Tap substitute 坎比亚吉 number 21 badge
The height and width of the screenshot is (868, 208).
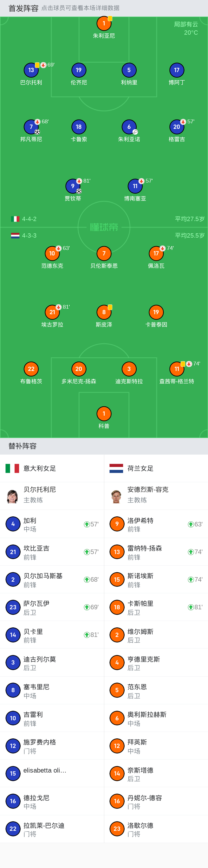point(13,552)
